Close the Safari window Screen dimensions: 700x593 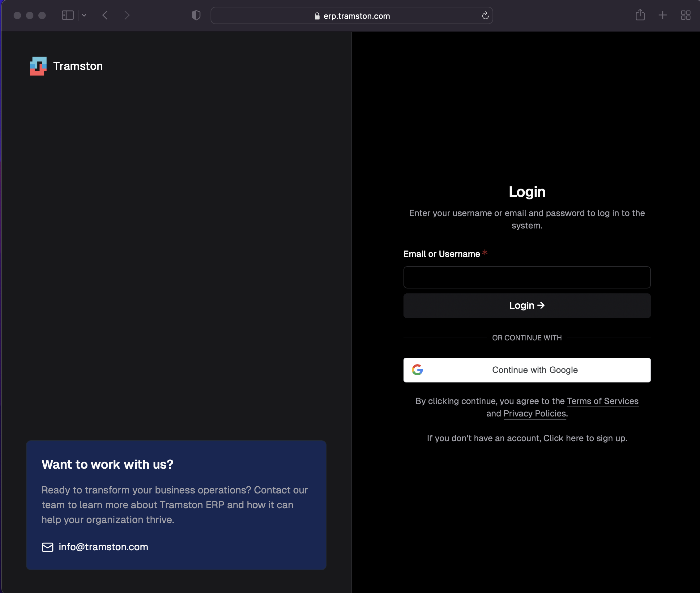click(x=18, y=15)
